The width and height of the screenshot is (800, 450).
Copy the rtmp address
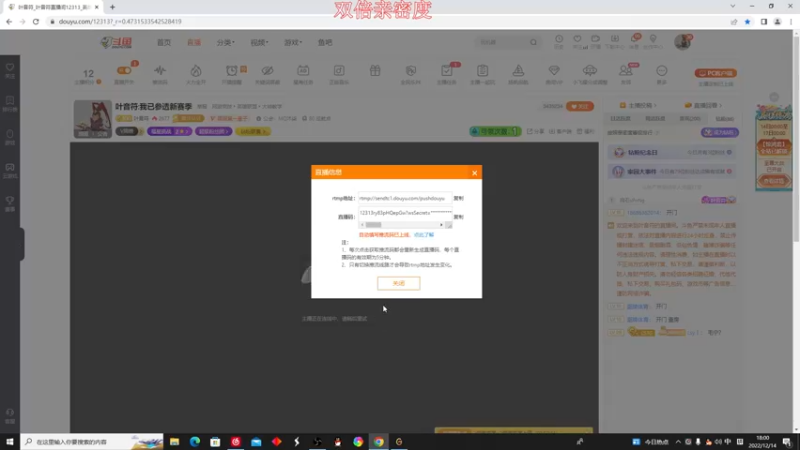pos(459,198)
